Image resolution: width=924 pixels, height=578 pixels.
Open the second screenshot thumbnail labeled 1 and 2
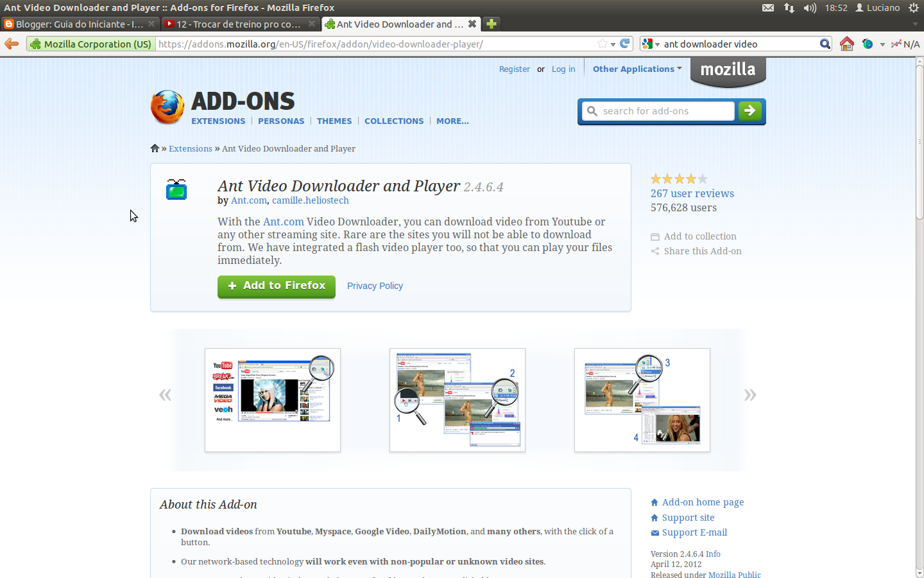[x=458, y=400]
